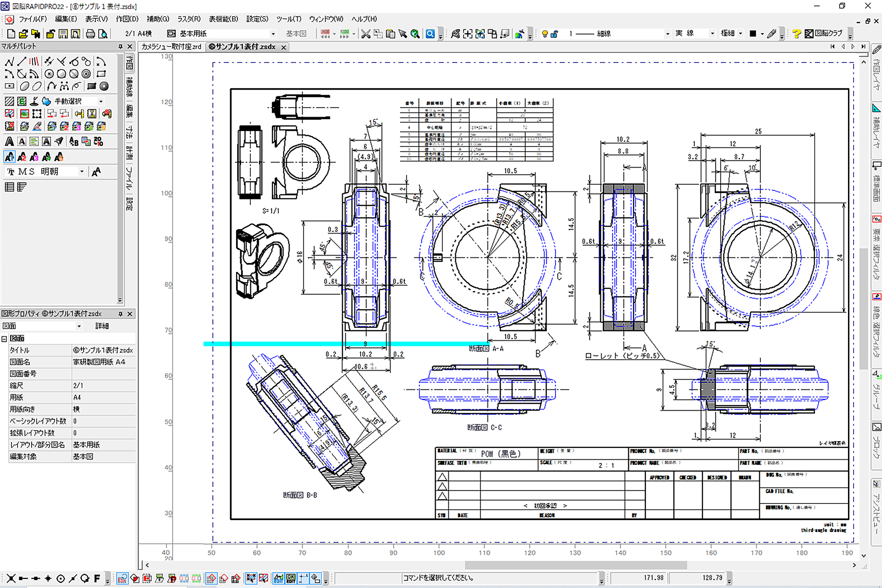Collapse the 図面 property tree node
The image size is (882, 588).
pyautogui.click(x=4, y=339)
